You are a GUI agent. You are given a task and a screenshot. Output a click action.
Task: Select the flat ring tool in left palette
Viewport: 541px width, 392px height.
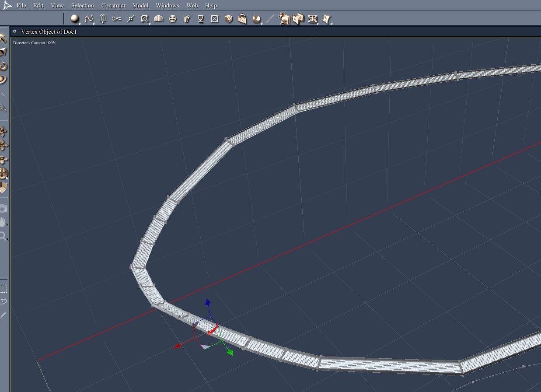coord(4,80)
